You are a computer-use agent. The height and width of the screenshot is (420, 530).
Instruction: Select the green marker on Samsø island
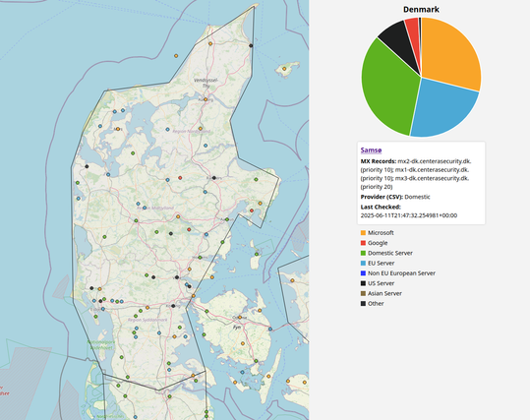pyautogui.click(x=257, y=254)
